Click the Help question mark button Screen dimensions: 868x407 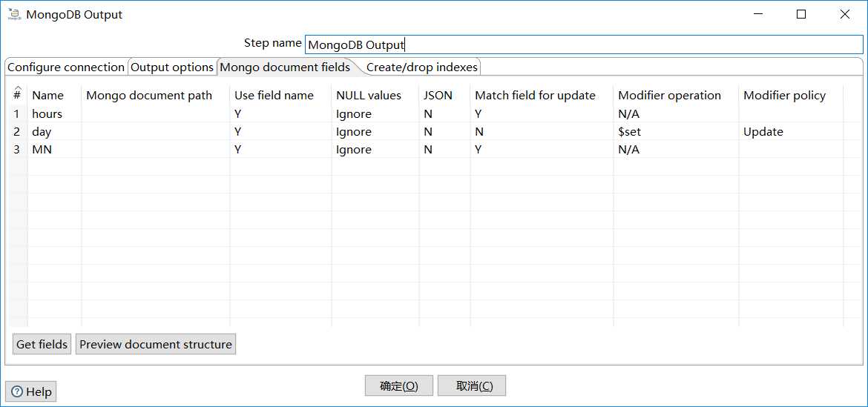tap(31, 391)
